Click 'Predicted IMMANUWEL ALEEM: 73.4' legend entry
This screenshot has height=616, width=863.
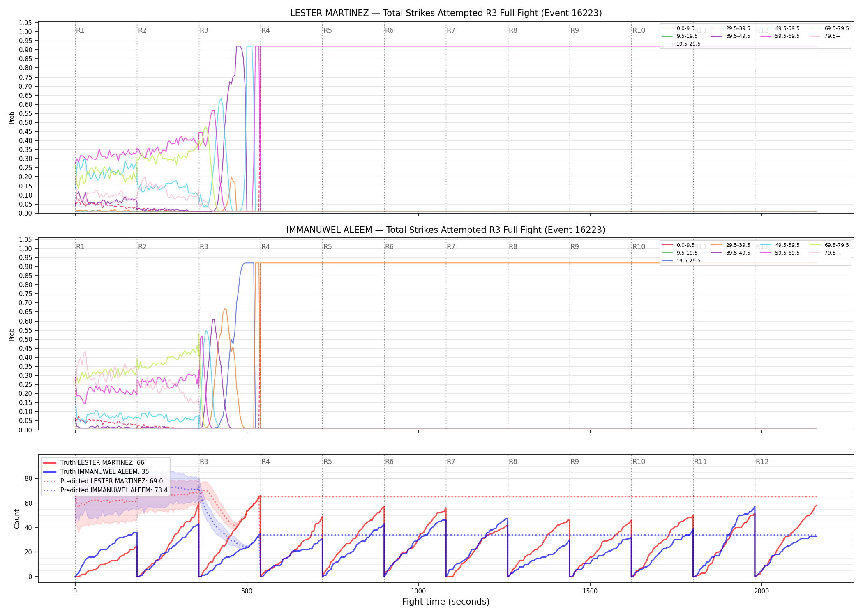point(106,490)
